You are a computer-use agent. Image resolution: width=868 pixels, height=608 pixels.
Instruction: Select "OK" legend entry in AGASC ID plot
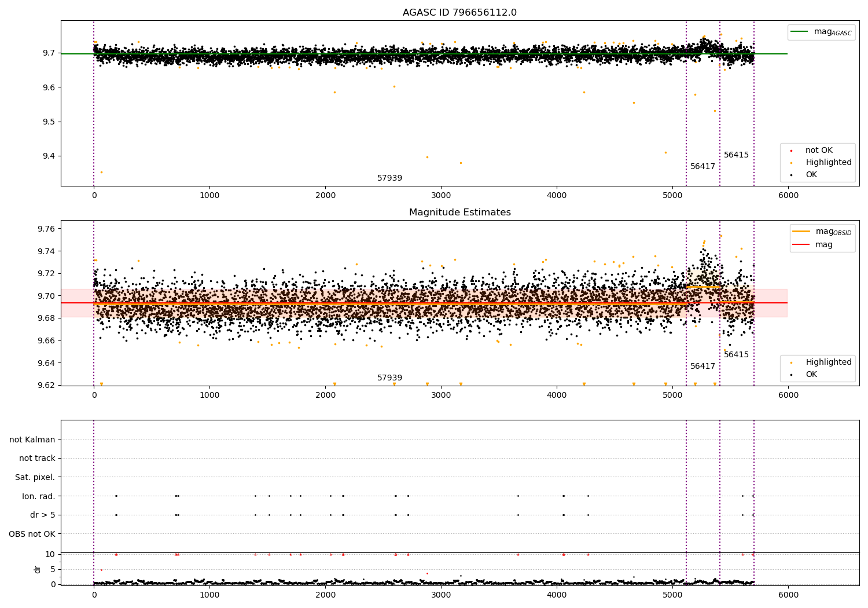point(811,175)
